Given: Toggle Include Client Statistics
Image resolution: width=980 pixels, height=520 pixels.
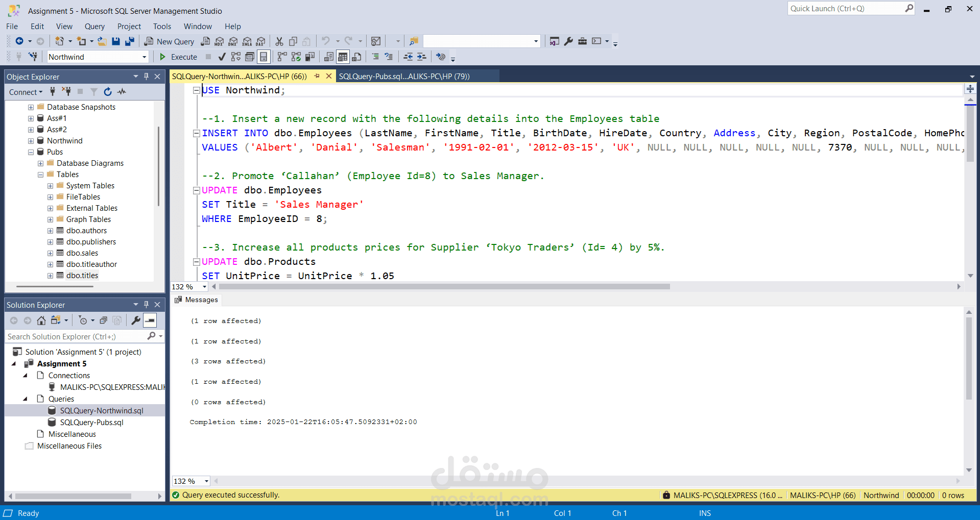Looking at the screenshot, I should click(x=310, y=57).
